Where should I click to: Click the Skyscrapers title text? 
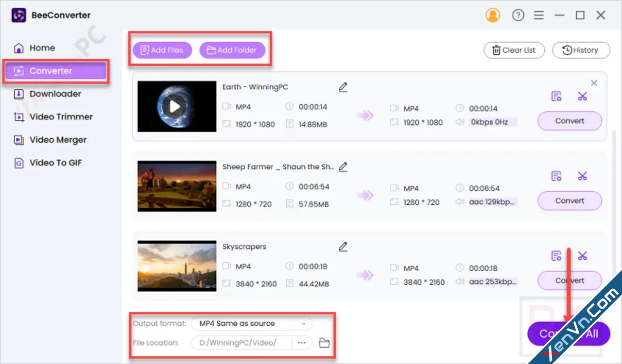coord(244,247)
